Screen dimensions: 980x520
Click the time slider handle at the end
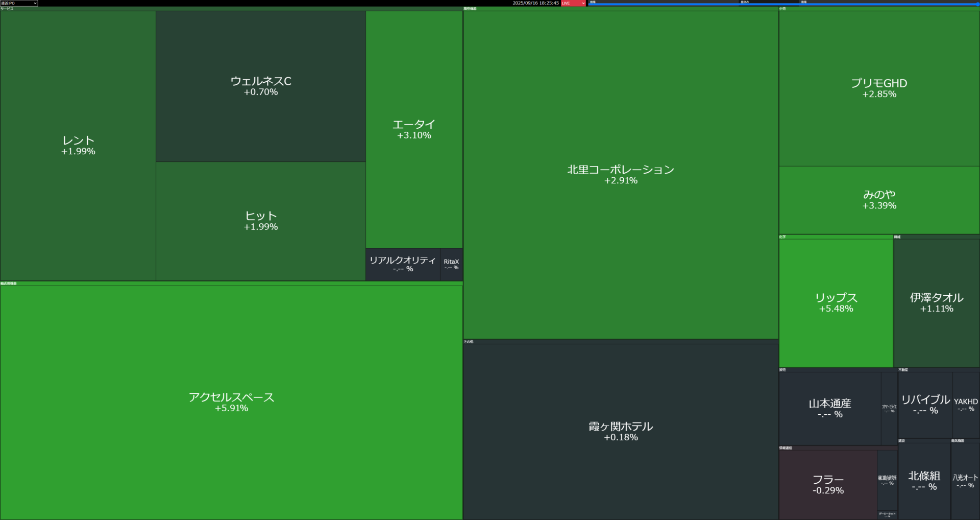[977, 4]
